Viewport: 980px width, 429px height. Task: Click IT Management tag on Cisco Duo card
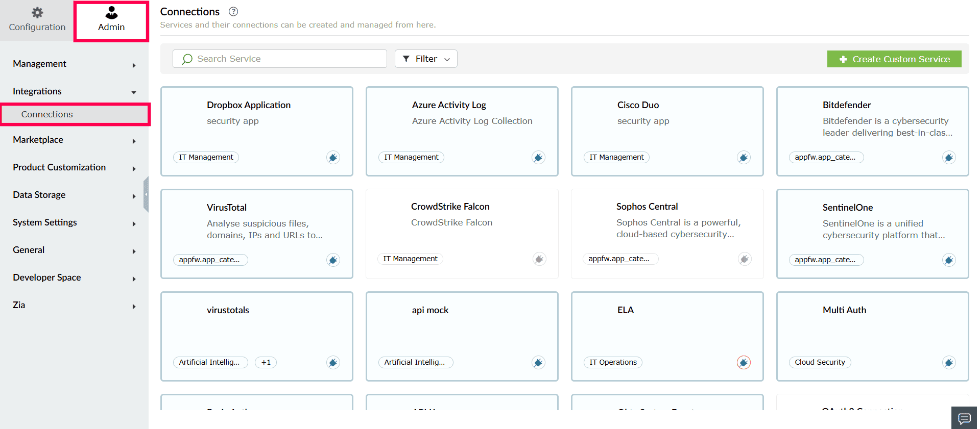point(616,157)
